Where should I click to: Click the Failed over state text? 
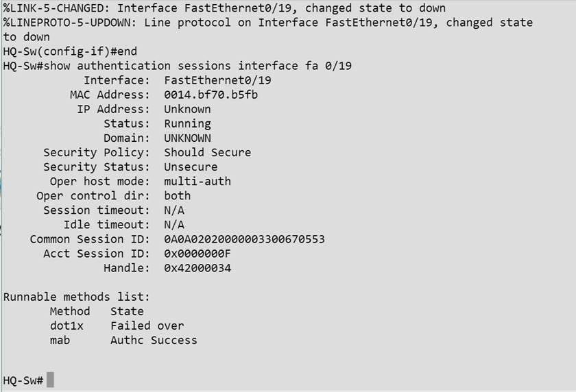[147, 326]
